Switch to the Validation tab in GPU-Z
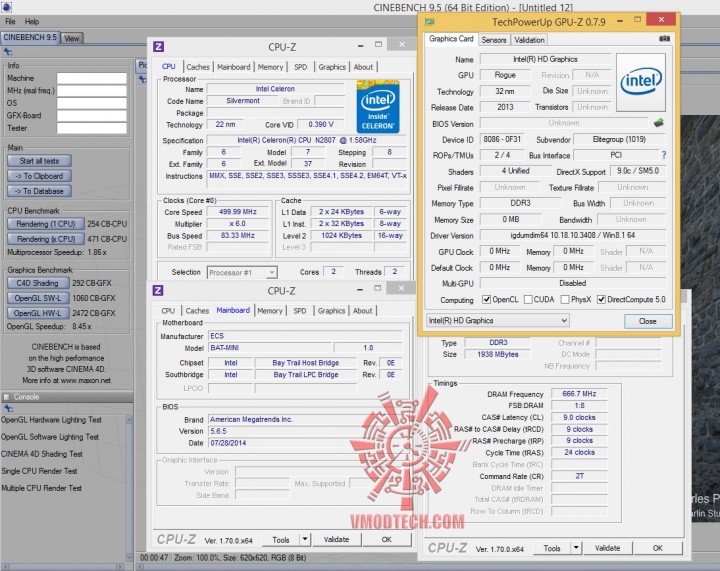 click(x=529, y=40)
